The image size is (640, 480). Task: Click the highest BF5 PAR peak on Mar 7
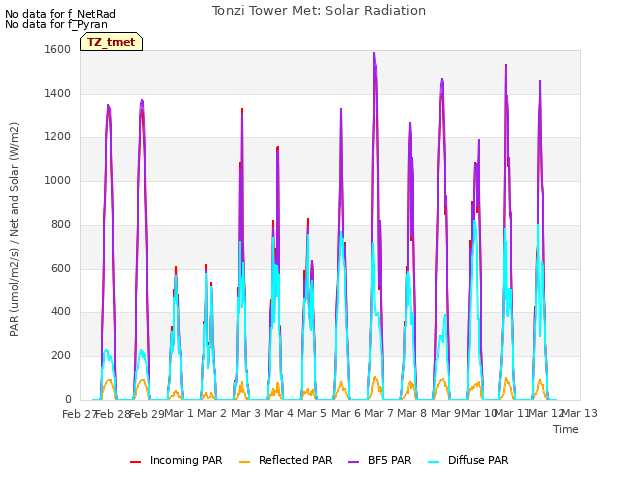click(374, 53)
